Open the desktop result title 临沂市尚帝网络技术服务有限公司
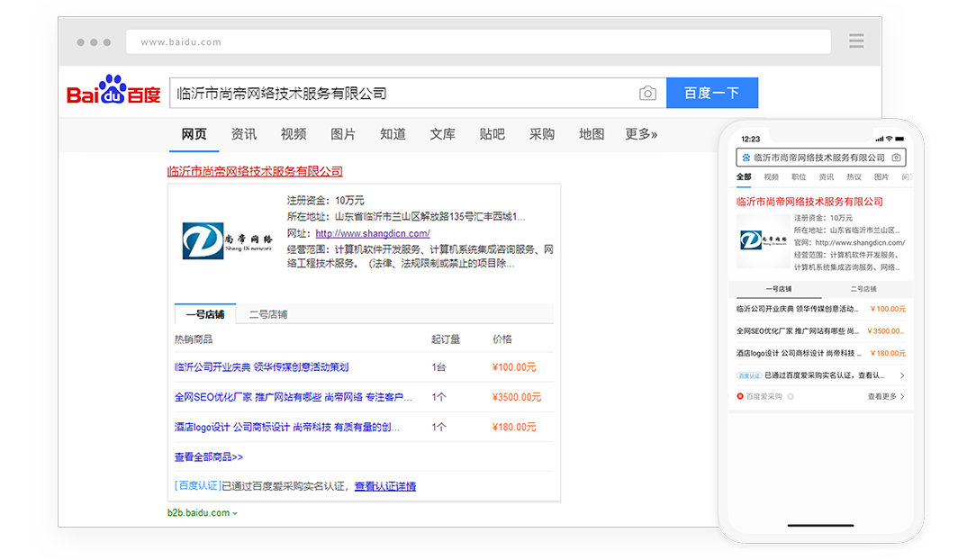This screenshot has width=967, height=560. coord(255,171)
